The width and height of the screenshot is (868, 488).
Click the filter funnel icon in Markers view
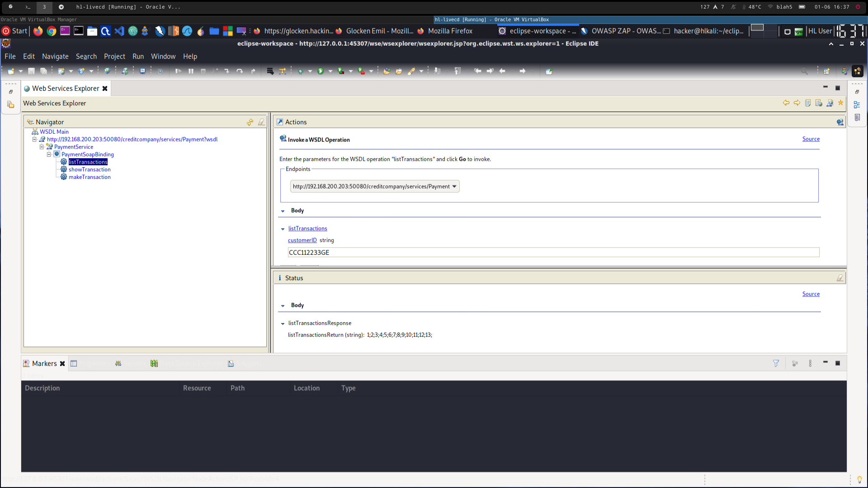pos(776,363)
